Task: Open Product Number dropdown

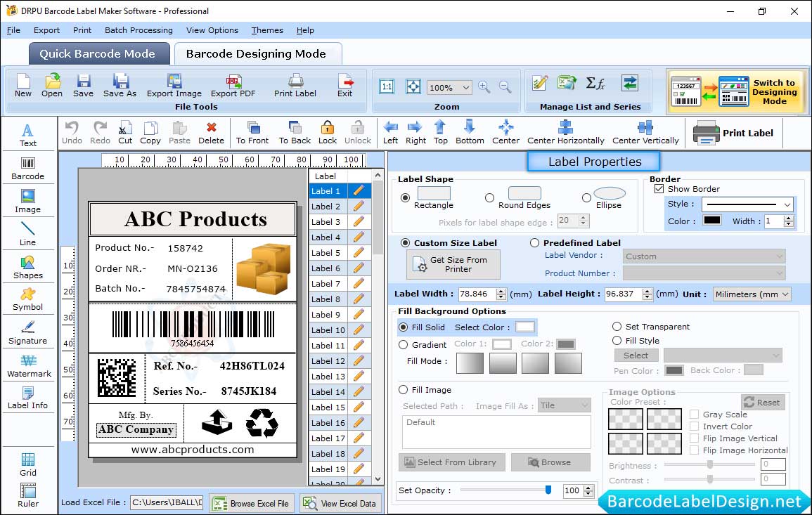Action: [x=704, y=273]
